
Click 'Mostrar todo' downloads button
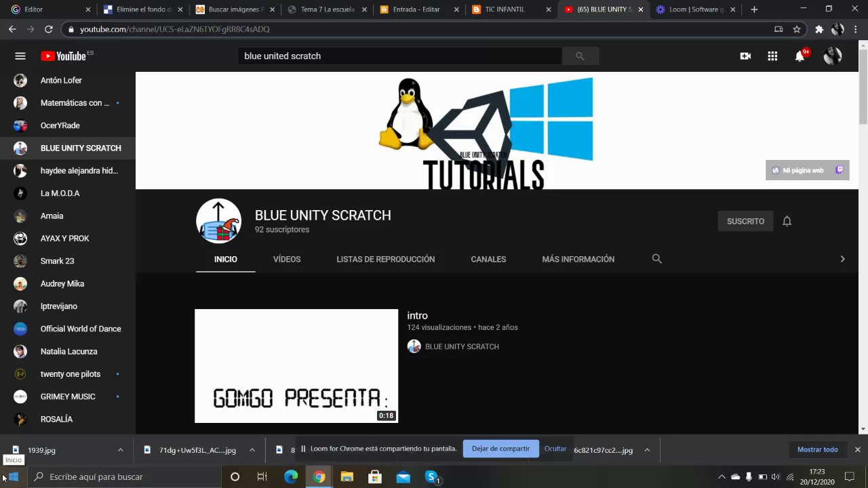[x=818, y=449]
